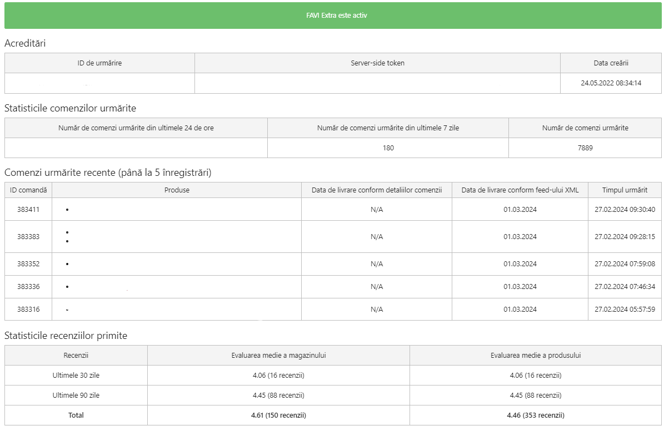Select the Ultimele 30 zile reviews row
664x426 pixels.
(x=333, y=375)
